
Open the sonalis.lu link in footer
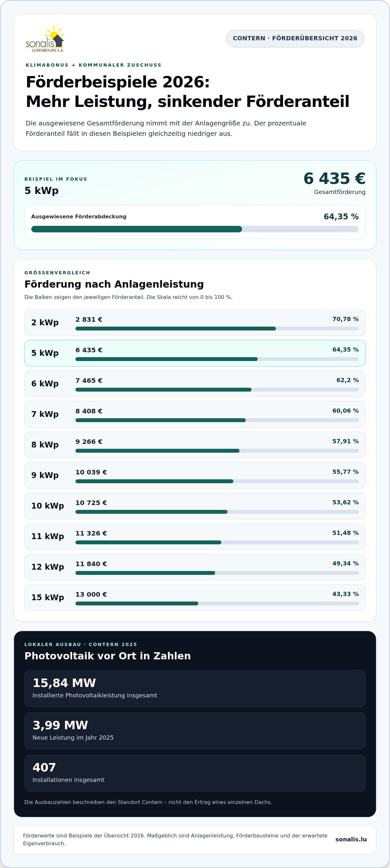click(351, 839)
